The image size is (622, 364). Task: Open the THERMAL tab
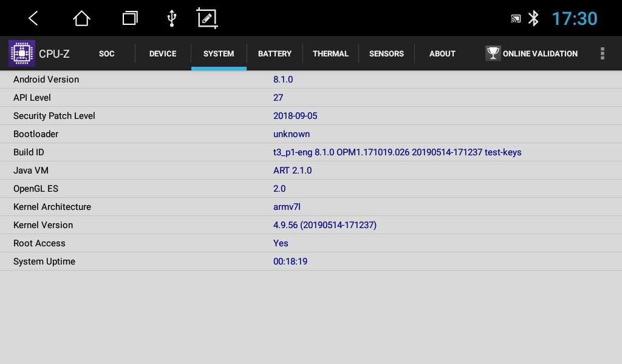[330, 53]
